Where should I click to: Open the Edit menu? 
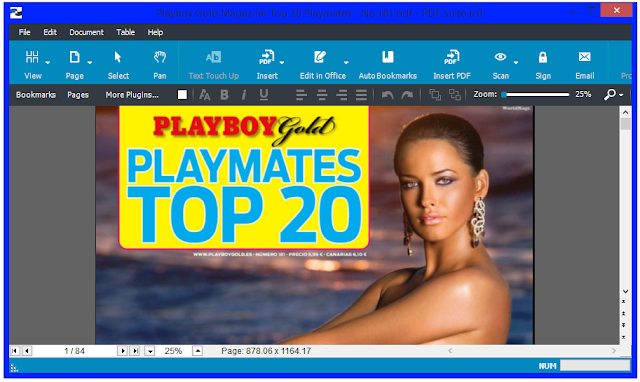[50, 32]
